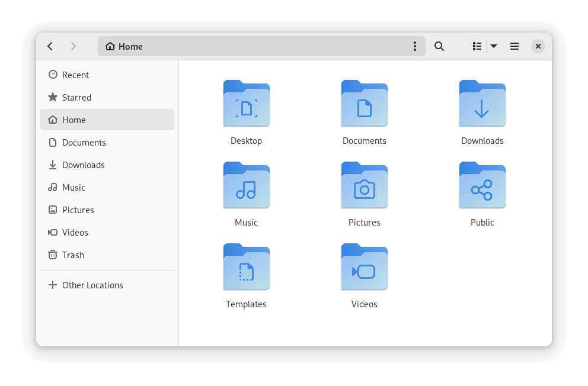Go to Videos in the sidebar
Viewport: 588px width, 386px height.
coord(75,232)
